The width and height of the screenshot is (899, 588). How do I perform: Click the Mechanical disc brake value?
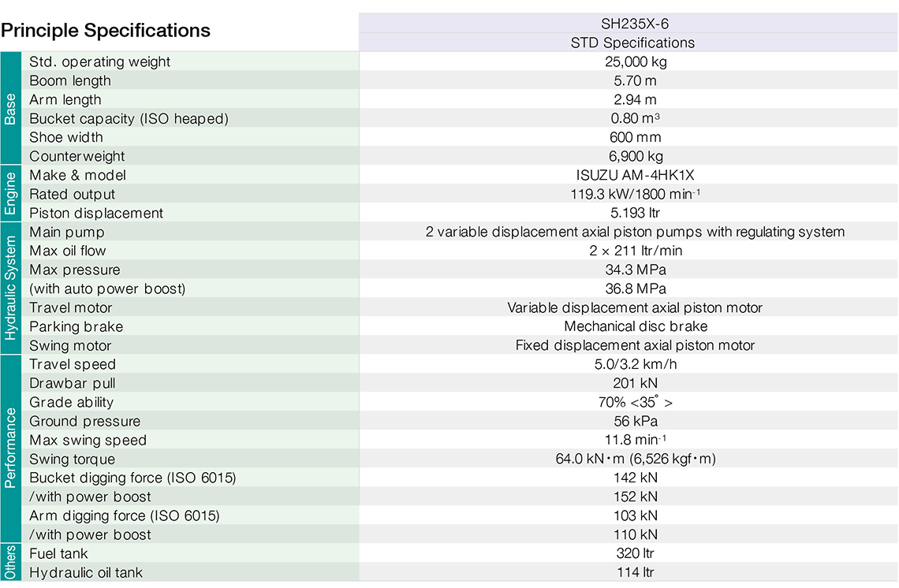click(x=635, y=326)
